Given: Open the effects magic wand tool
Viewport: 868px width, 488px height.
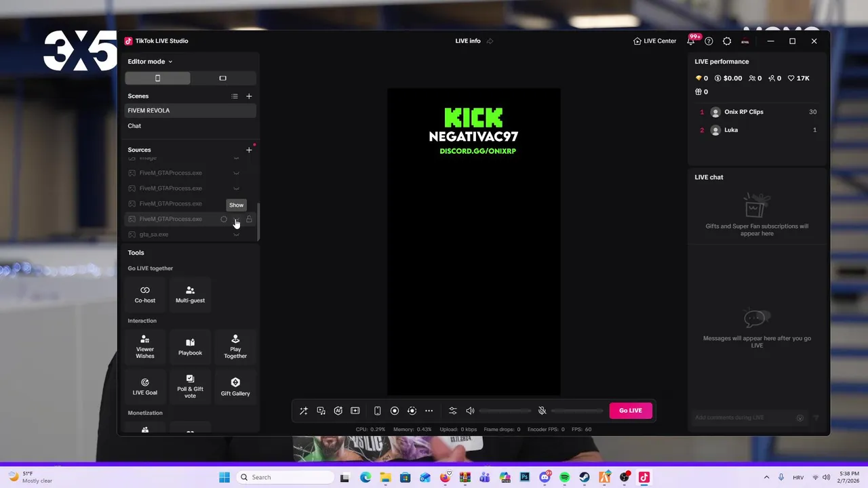Looking at the screenshot, I should [304, 411].
